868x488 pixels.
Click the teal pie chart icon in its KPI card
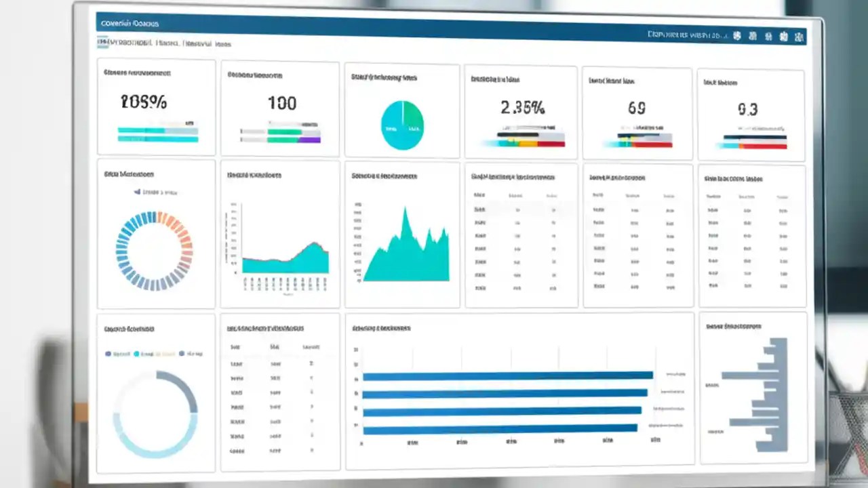[403, 125]
